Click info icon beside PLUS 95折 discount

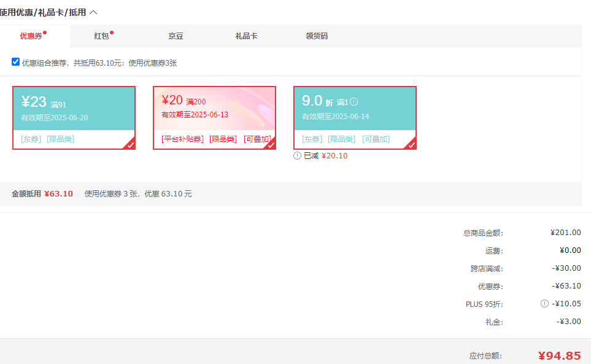click(544, 304)
